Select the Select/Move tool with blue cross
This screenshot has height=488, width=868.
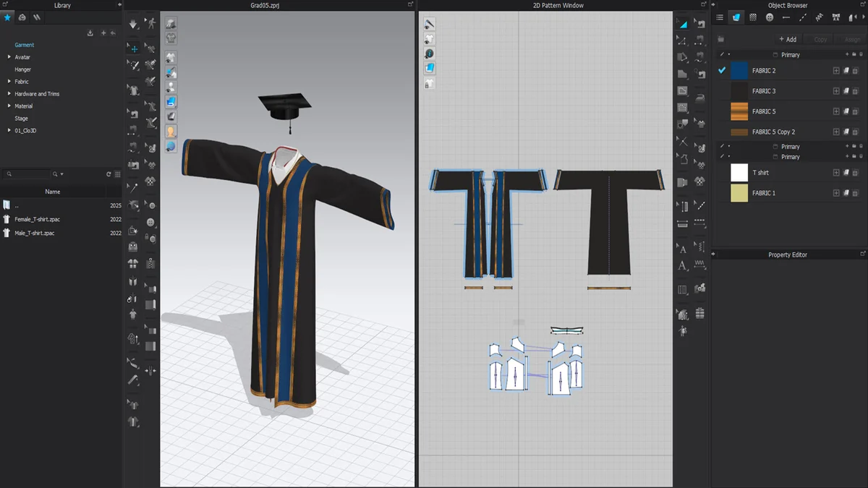(134, 49)
